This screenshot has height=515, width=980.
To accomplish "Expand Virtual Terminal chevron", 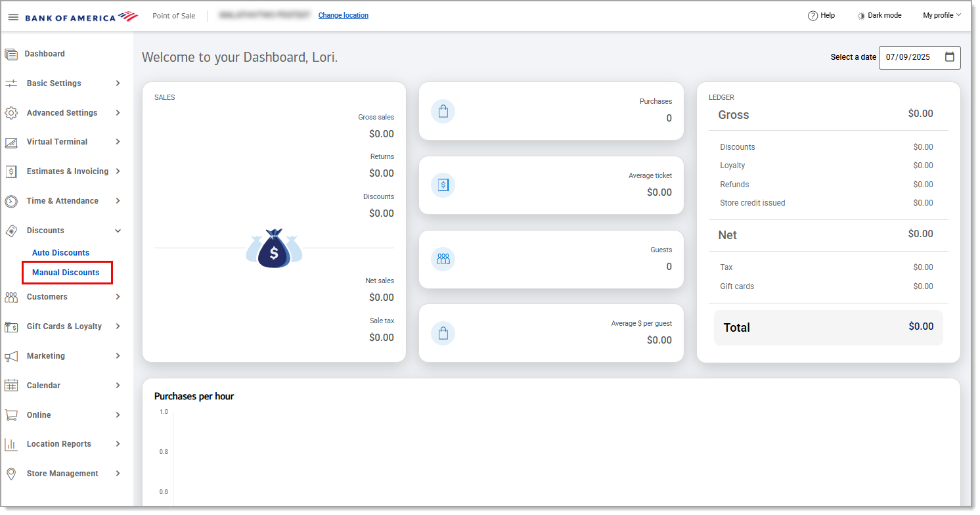I will [x=118, y=142].
